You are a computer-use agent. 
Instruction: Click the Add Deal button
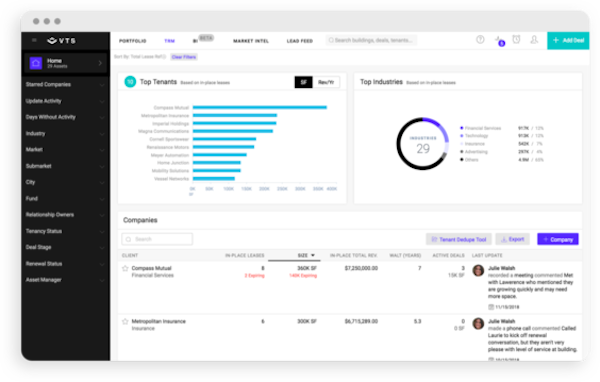click(x=568, y=40)
